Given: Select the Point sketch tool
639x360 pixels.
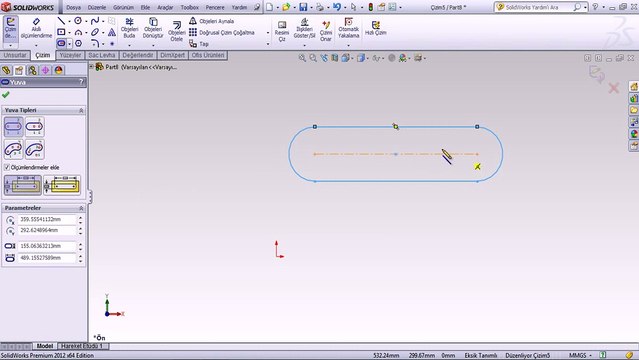Looking at the screenshot, I should tap(112, 43).
